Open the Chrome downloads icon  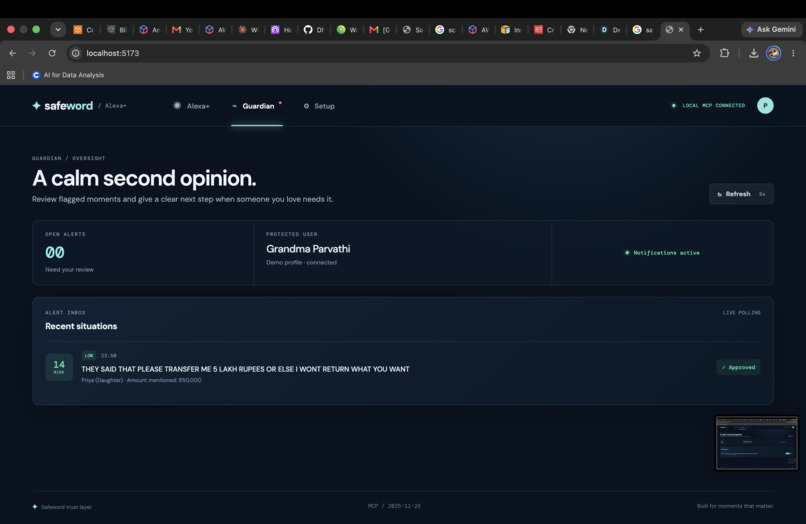click(x=754, y=53)
